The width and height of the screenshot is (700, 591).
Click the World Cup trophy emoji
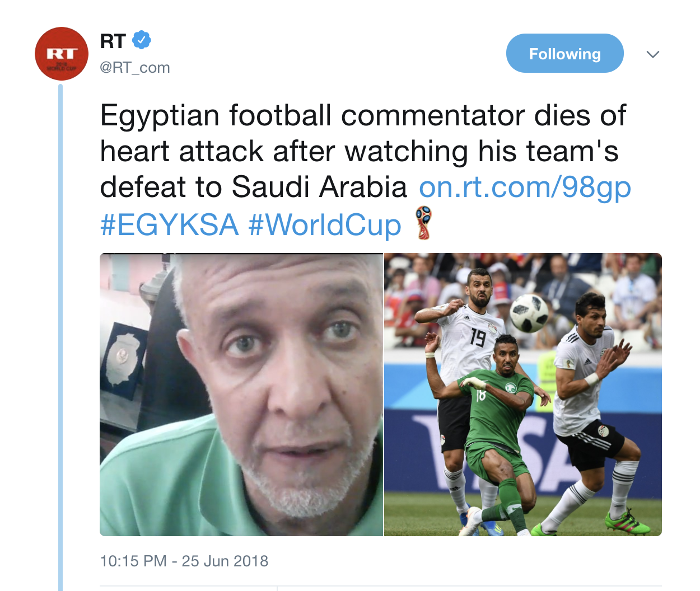coord(424,223)
